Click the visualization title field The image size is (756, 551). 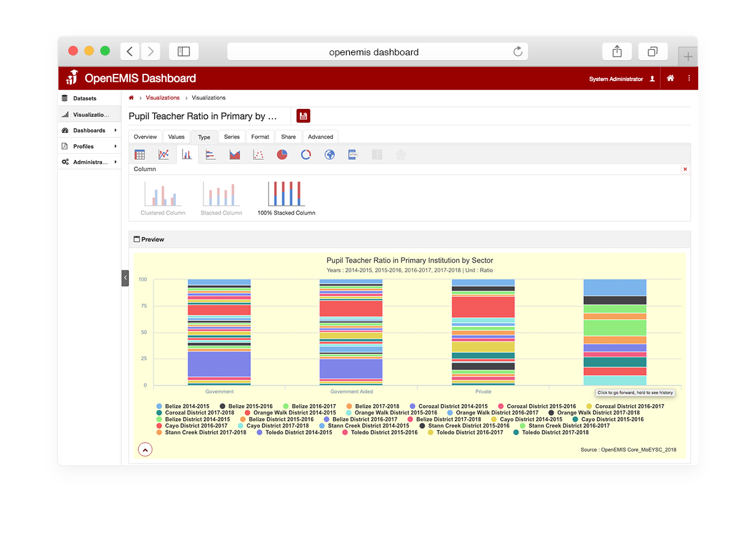coord(210,116)
